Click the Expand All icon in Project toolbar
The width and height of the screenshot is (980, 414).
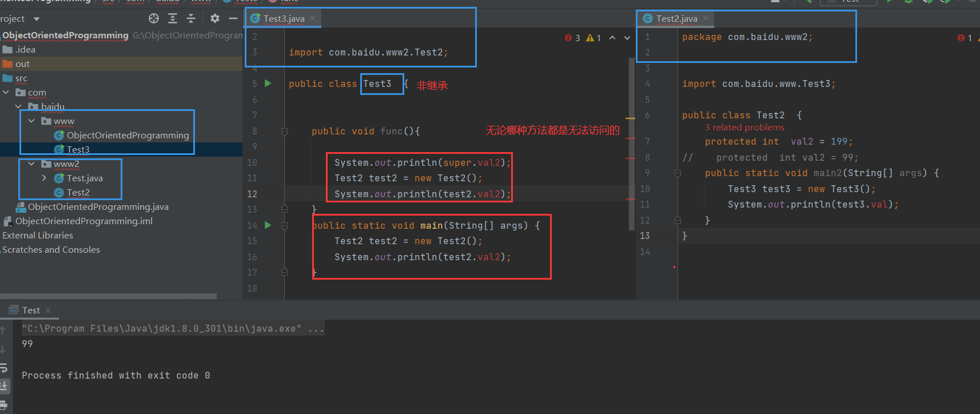173,18
